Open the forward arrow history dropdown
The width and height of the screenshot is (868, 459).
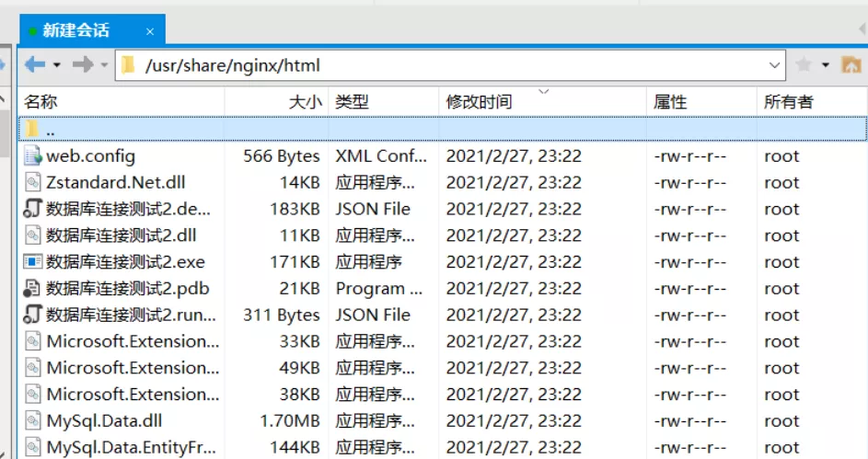point(104,65)
